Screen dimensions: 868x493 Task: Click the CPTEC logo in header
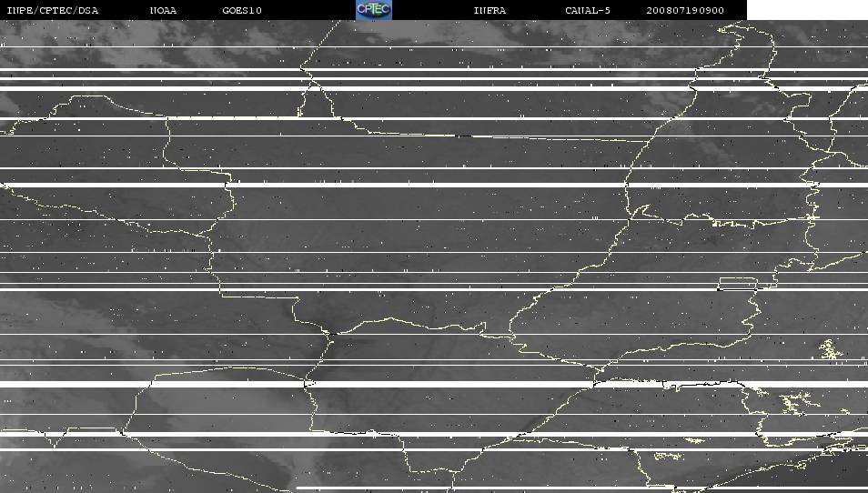click(x=374, y=10)
